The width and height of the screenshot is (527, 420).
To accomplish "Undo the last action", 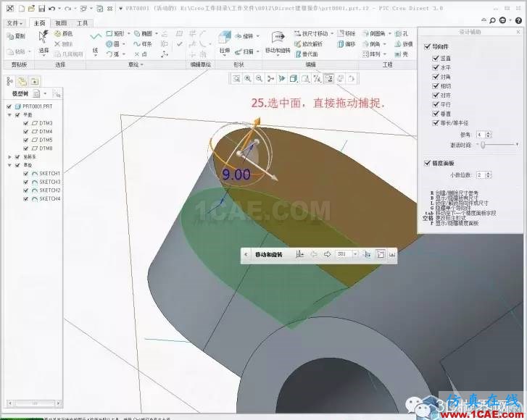I will coord(51,9).
